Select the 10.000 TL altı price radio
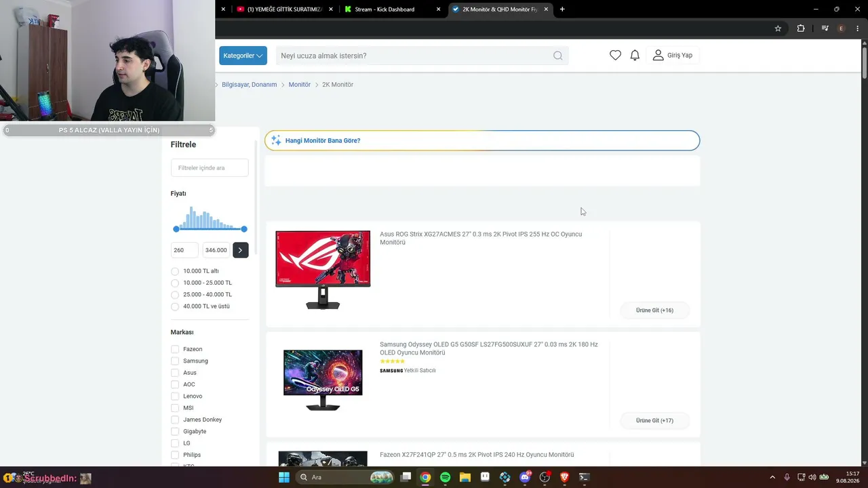This screenshot has height=488, width=868. click(x=175, y=271)
